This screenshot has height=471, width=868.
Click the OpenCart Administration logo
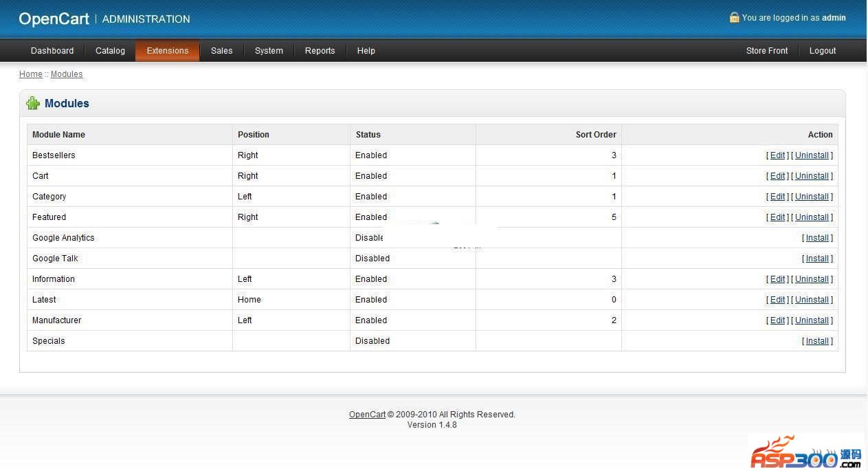104,19
